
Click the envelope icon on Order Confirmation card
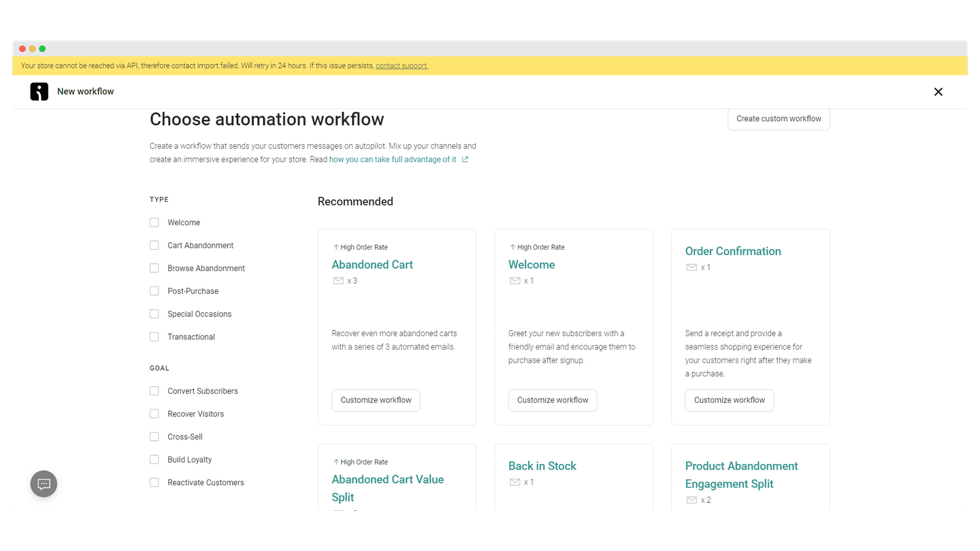click(691, 267)
